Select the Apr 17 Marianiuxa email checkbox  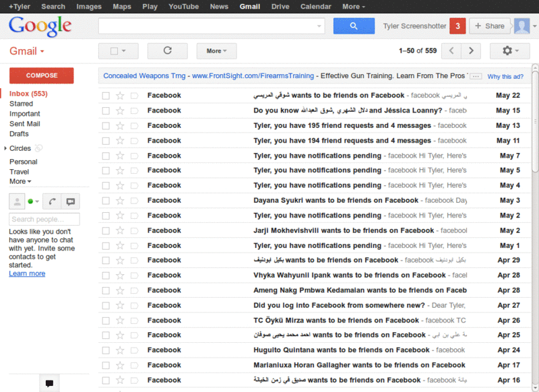coord(106,365)
